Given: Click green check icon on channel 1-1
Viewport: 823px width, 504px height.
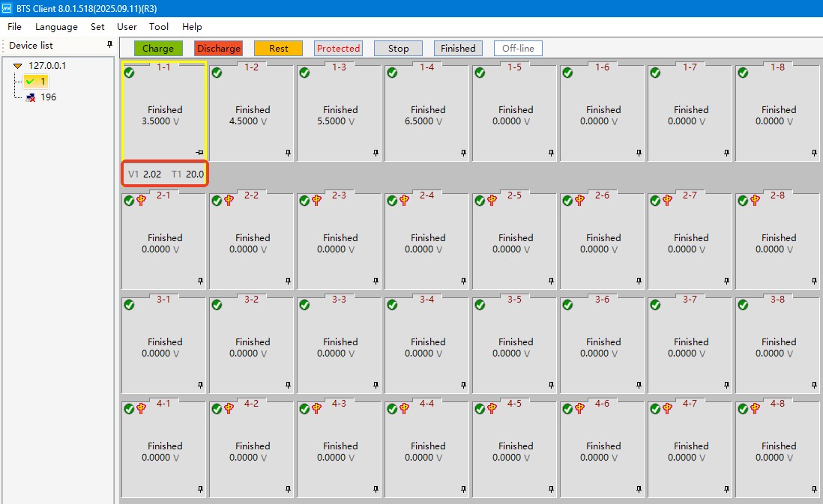Looking at the screenshot, I should (129, 73).
